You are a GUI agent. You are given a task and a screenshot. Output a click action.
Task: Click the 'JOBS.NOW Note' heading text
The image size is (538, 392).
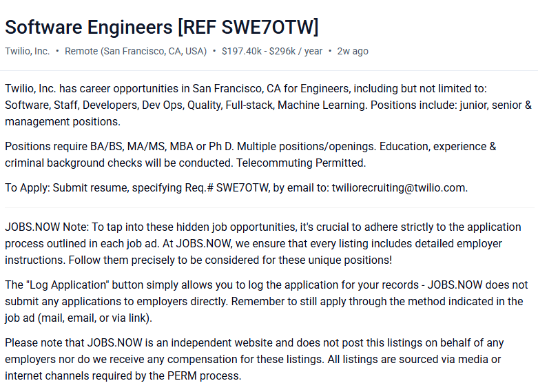47,227
